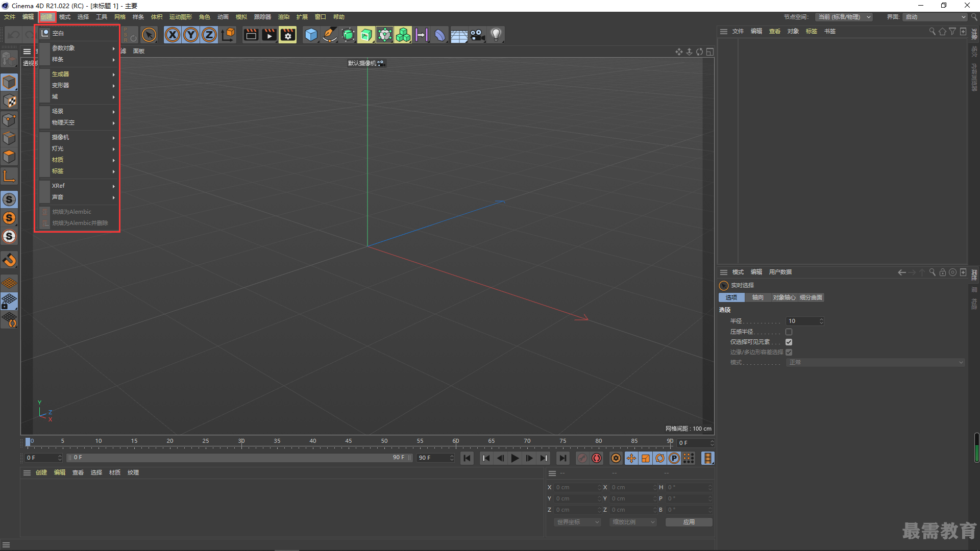Go to start of animation button
Viewport: 980px width, 551px height.
(467, 458)
